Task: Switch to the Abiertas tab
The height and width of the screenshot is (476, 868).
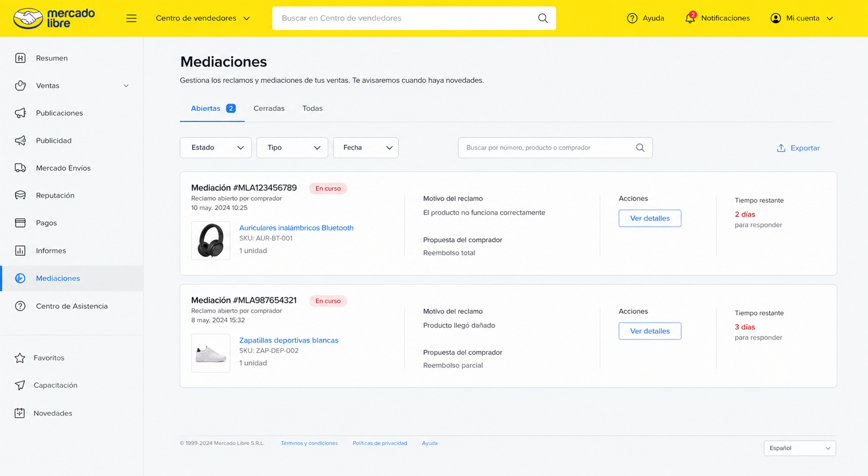Action: [212, 109]
